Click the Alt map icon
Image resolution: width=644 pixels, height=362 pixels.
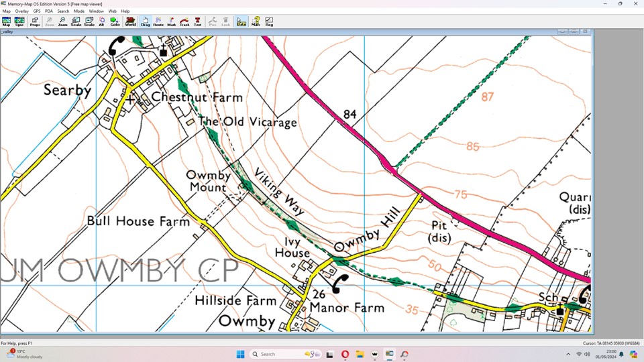click(101, 21)
